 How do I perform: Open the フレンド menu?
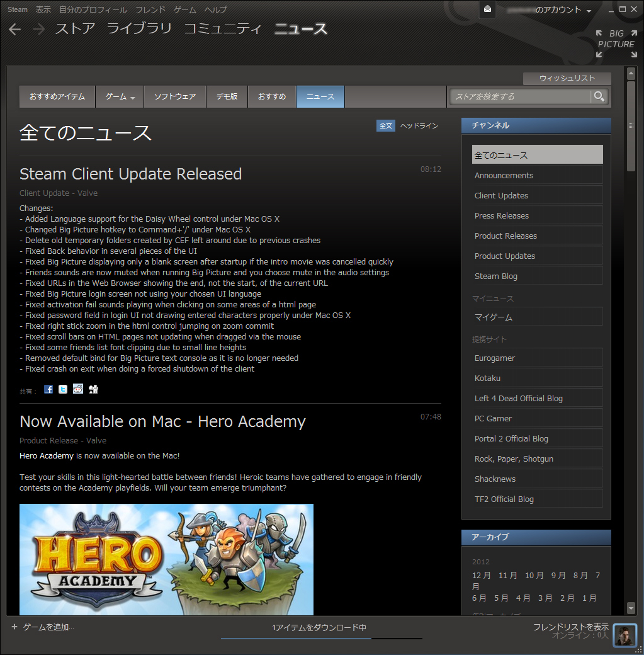pyautogui.click(x=150, y=9)
